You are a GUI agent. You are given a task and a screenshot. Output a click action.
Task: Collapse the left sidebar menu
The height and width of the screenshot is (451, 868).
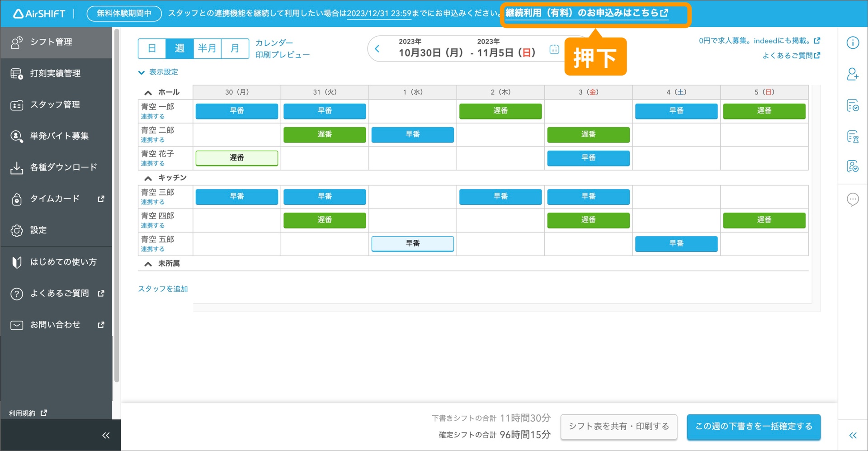(106, 435)
